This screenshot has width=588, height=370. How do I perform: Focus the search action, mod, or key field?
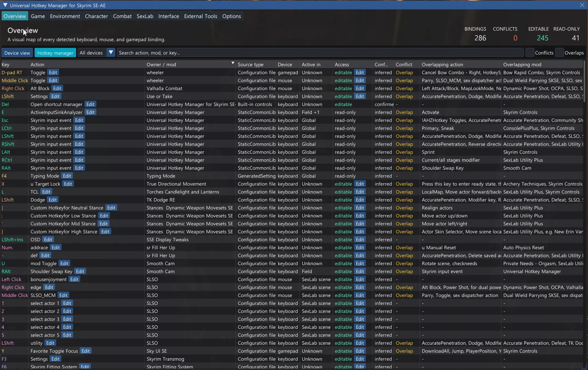click(320, 53)
